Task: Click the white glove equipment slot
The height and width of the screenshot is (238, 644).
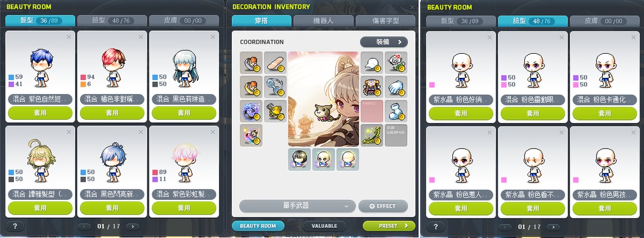Action: point(396,87)
